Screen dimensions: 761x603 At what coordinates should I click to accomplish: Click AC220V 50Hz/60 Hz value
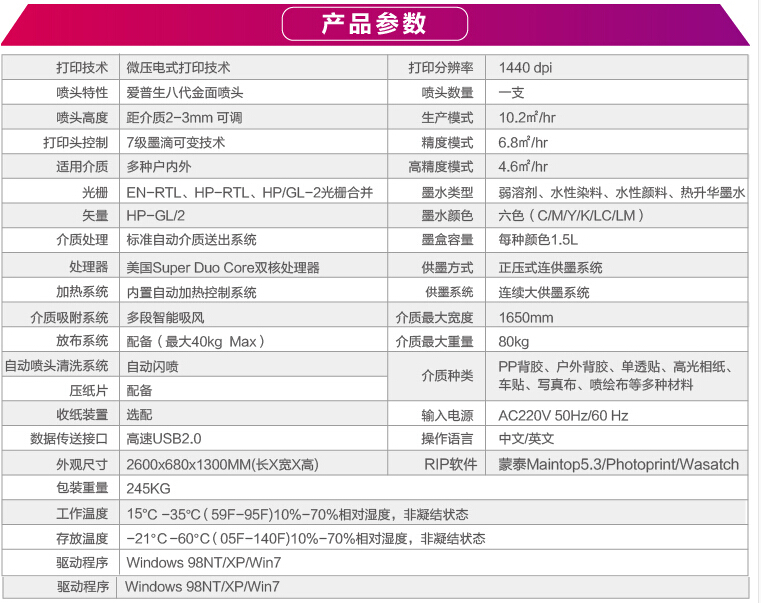tap(563, 416)
